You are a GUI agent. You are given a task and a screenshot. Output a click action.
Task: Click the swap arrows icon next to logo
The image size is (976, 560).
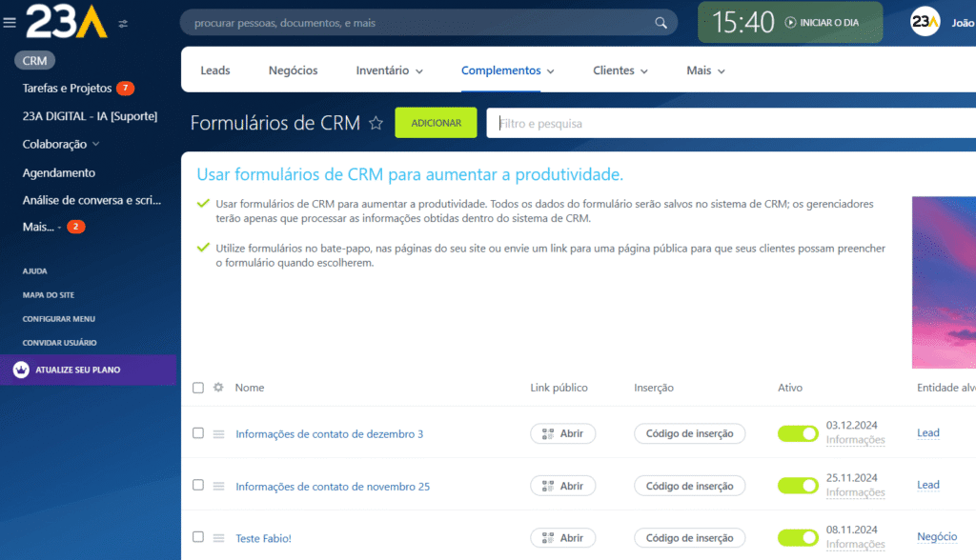[123, 23]
